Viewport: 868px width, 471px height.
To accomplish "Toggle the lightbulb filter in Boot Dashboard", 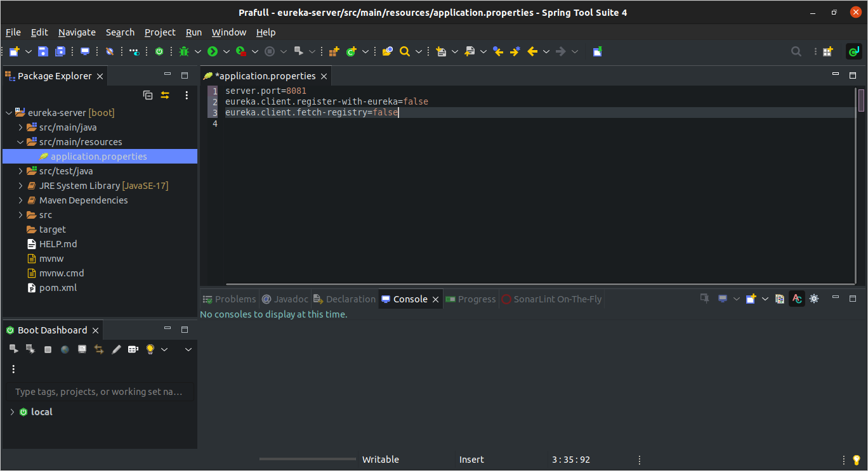I will (150, 349).
